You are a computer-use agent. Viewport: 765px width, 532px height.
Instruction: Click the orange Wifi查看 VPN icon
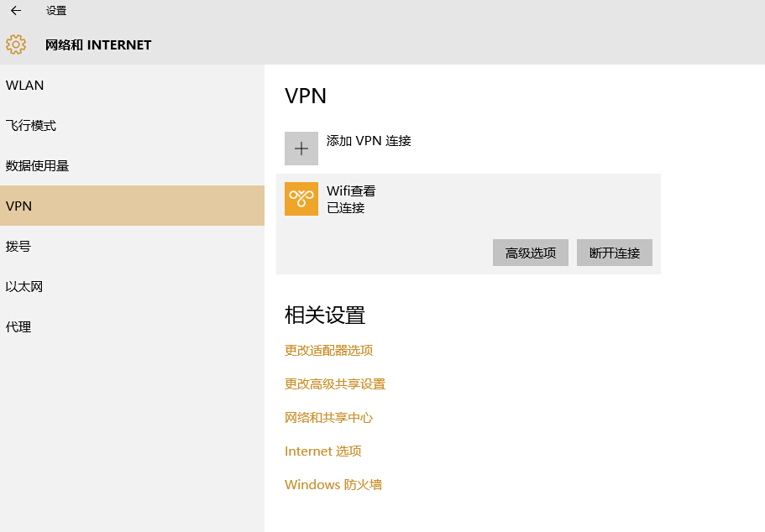point(301,199)
